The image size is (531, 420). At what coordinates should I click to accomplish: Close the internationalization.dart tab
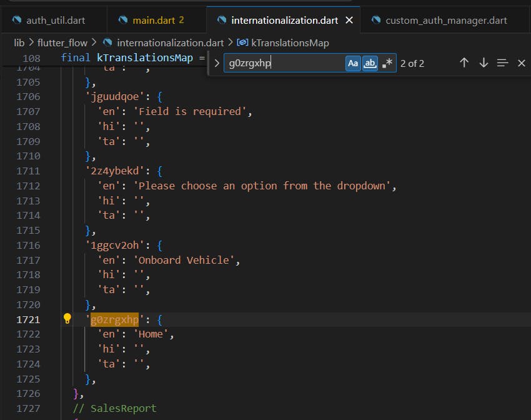pos(349,20)
